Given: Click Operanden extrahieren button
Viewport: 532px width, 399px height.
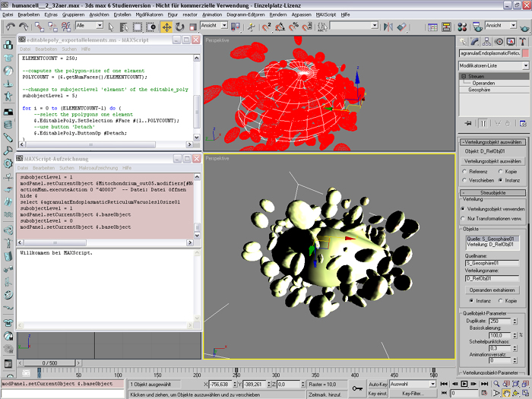Looking at the screenshot, I should [x=492, y=290].
